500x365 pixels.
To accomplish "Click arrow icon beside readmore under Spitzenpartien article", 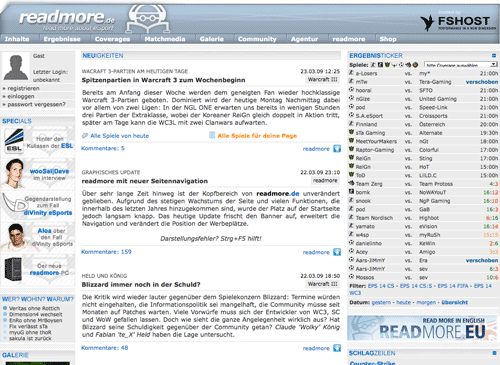I will pos(337,149).
